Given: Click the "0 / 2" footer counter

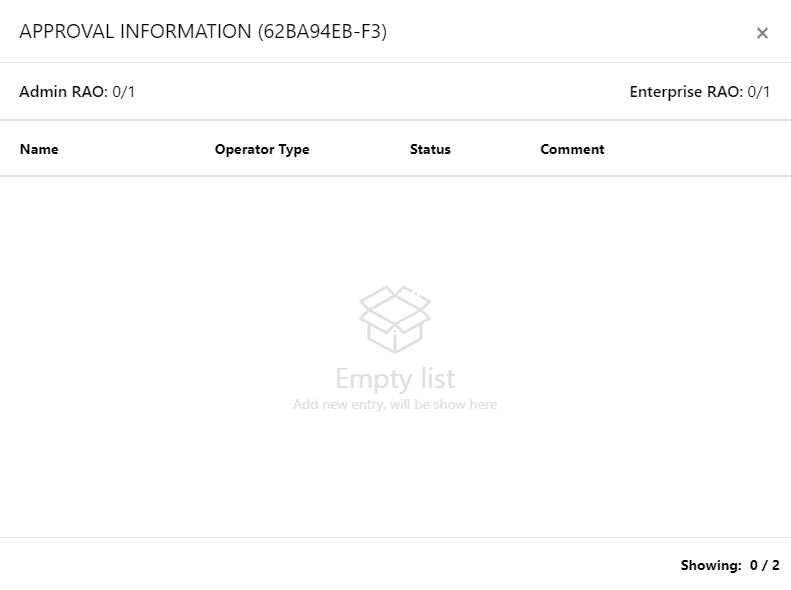Looking at the screenshot, I should coord(765,565).
